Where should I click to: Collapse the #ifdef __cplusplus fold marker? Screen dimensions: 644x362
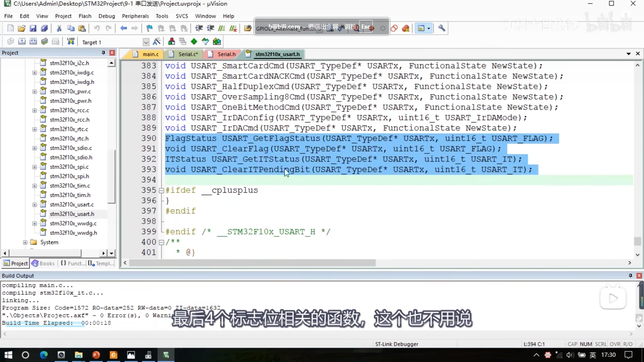[x=161, y=191]
